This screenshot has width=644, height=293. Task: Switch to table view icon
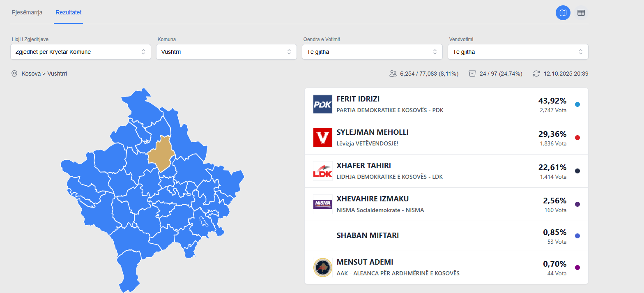pyautogui.click(x=581, y=13)
